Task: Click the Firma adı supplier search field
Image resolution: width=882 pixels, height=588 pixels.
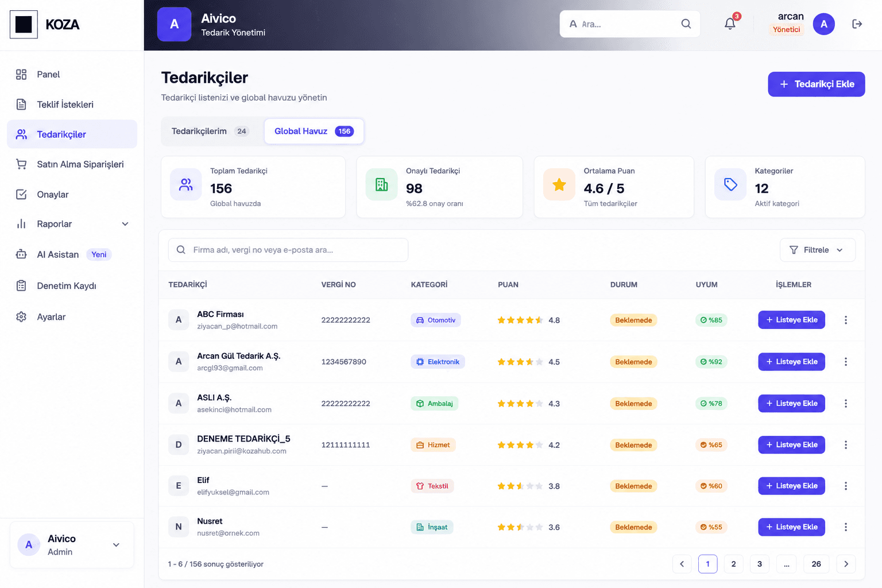Action: click(288, 250)
